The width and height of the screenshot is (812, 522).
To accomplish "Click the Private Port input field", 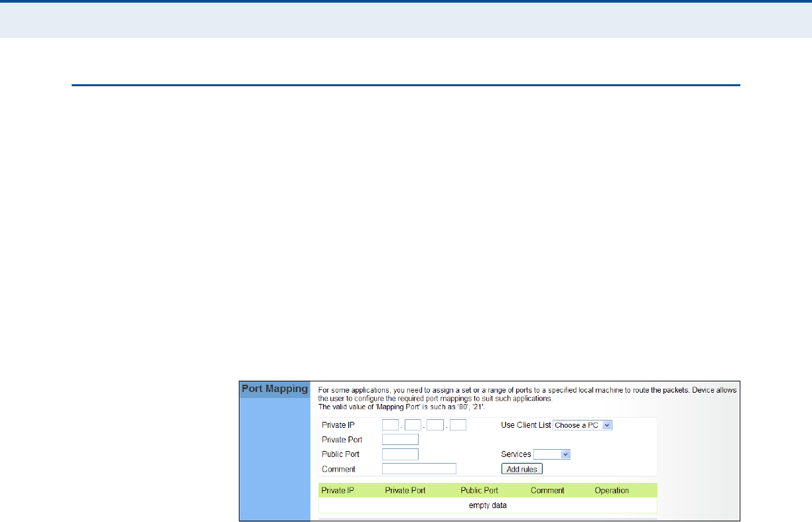I will click(401, 440).
